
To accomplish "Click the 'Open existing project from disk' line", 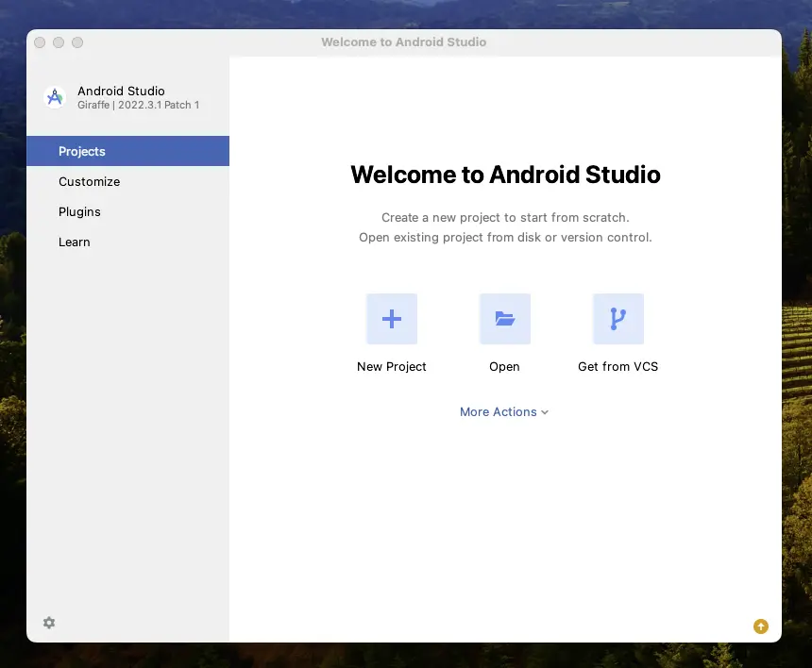I will click(505, 238).
